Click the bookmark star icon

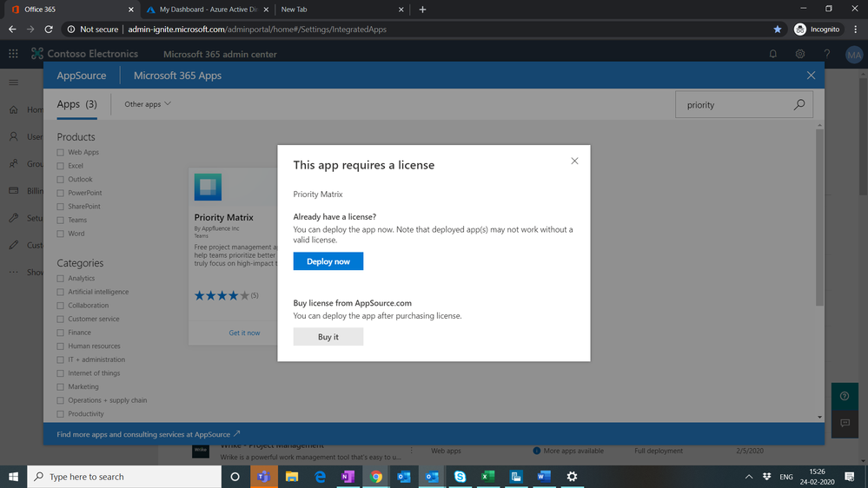(778, 30)
